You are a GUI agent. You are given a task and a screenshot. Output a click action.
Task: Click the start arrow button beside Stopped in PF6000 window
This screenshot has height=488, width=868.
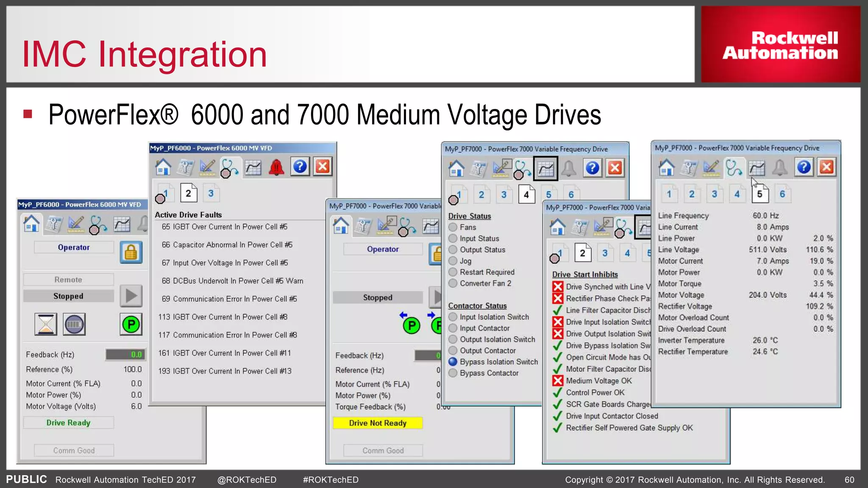pyautogui.click(x=131, y=296)
